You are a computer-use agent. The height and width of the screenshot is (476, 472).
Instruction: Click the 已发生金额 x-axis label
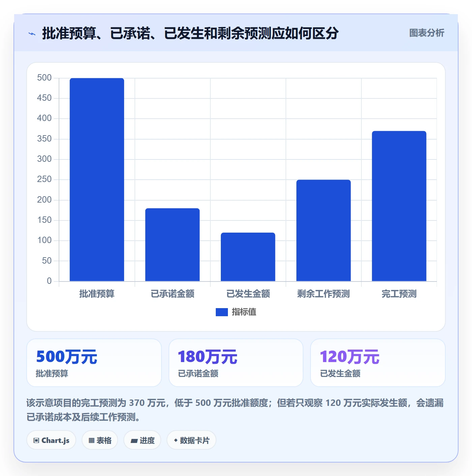click(x=248, y=294)
